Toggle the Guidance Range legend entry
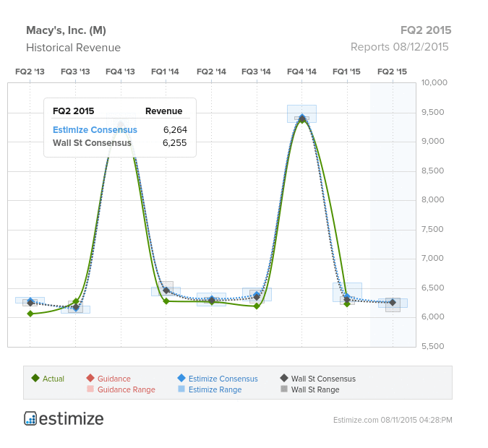This screenshot has height=448, width=488. pyautogui.click(x=121, y=389)
